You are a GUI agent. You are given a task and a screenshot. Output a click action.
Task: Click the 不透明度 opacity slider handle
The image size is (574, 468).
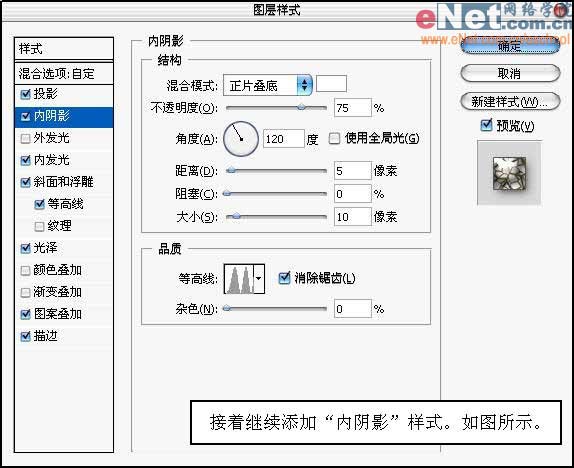click(x=301, y=107)
